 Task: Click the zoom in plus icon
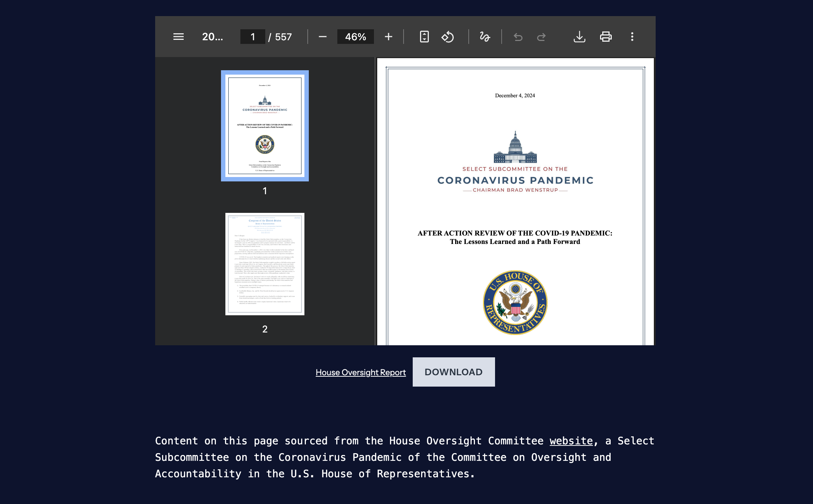click(x=389, y=37)
